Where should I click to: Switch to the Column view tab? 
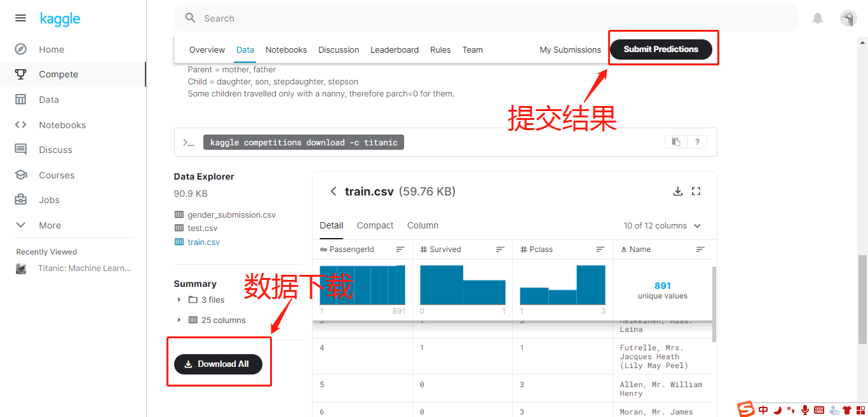tap(423, 225)
